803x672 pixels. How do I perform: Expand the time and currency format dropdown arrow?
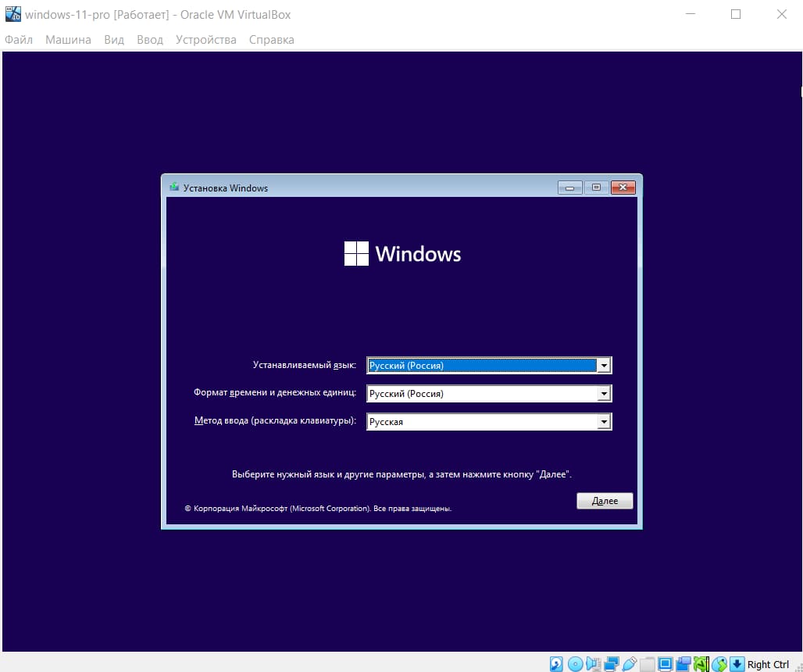(x=604, y=393)
